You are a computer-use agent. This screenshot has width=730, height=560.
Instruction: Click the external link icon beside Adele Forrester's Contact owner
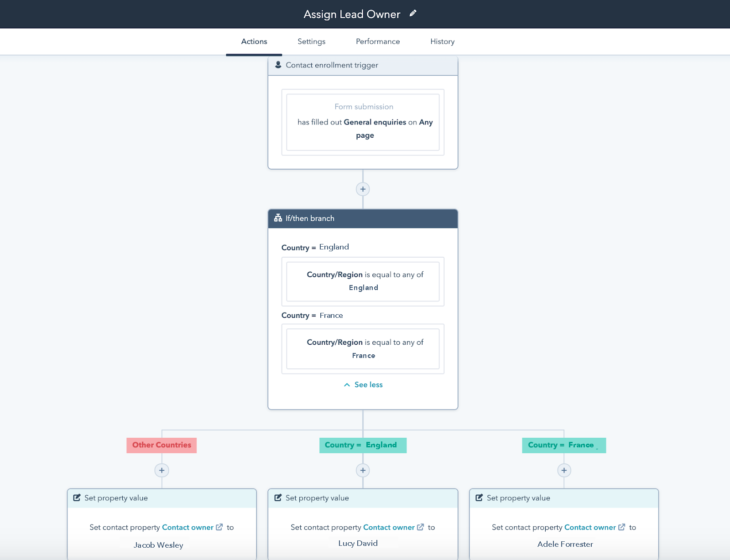point(621,527)
